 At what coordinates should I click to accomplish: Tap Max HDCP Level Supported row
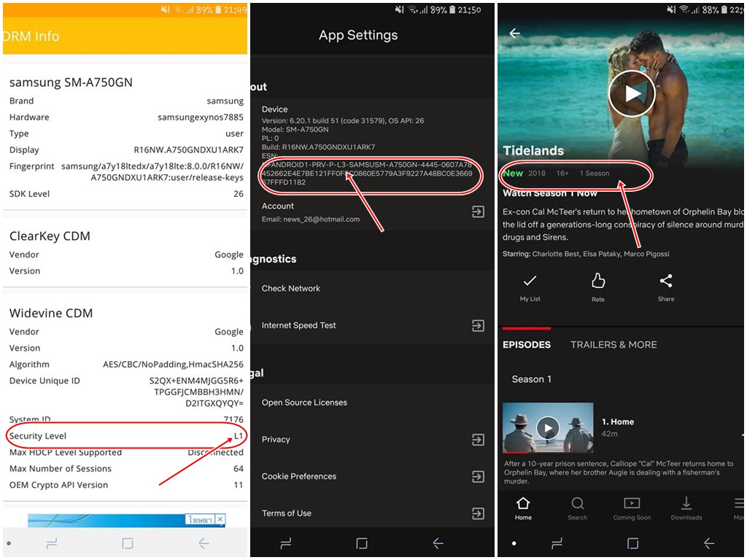click(x=126, y=452)
